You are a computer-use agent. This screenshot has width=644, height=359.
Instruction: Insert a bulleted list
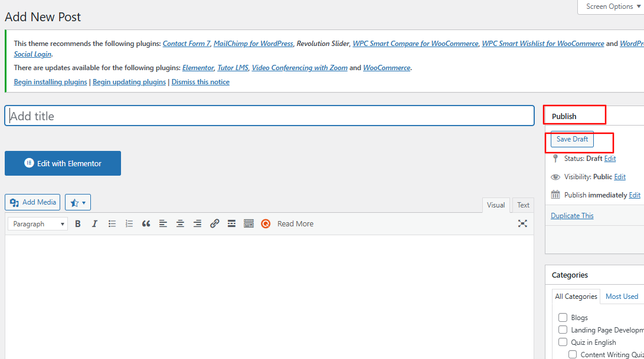[x=112, y=224]
